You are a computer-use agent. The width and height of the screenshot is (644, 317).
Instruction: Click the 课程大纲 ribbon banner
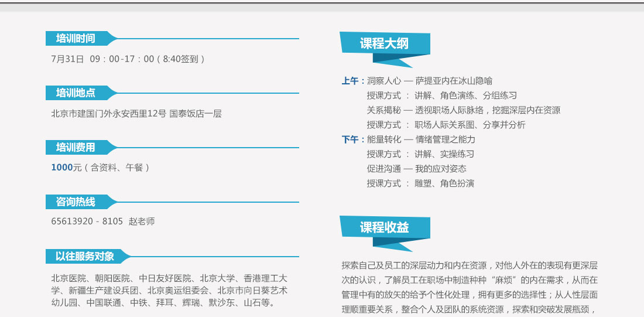384,44
